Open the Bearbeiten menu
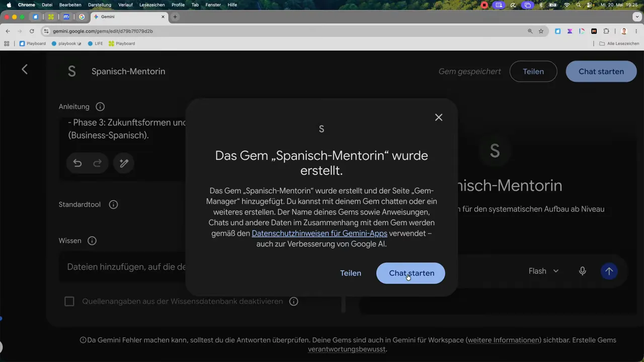Screen dimensions: 644x362 70,5
